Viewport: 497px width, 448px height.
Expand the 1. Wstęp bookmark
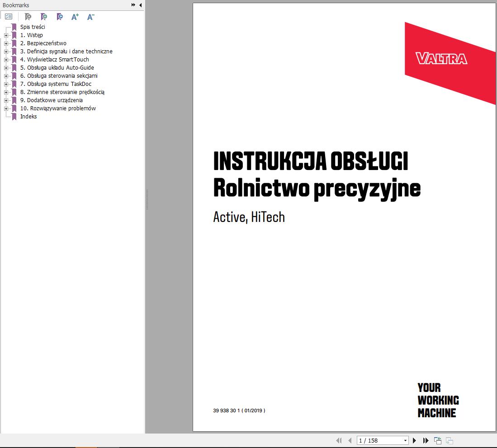(6, 35)
